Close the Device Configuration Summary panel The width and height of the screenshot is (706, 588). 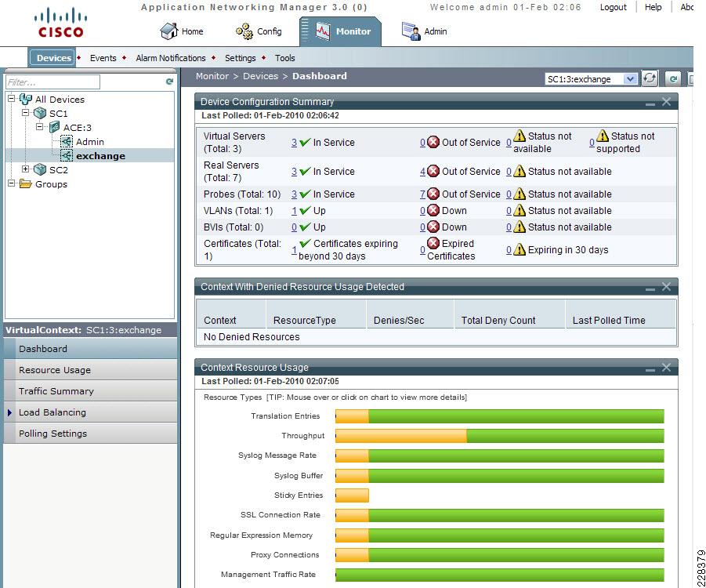coord(666,102)
